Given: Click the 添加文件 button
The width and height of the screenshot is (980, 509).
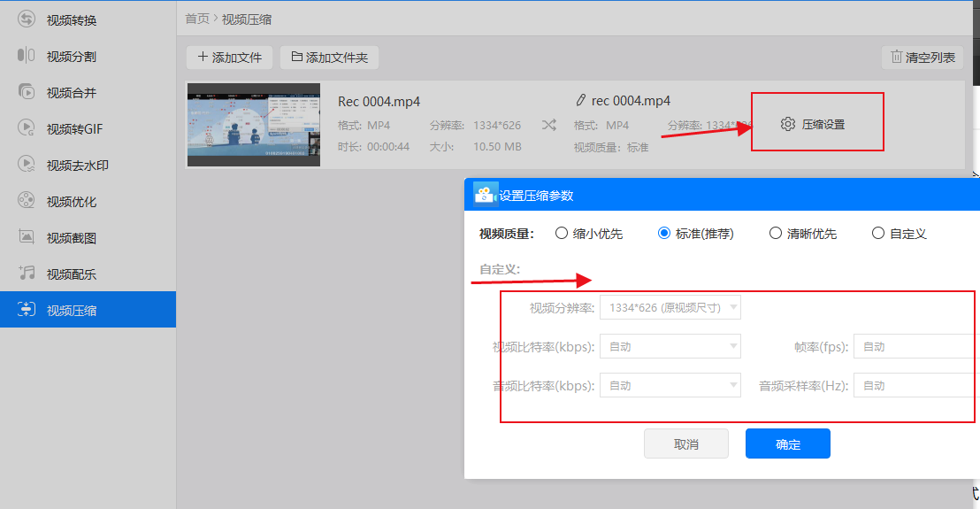Looking at the screenshot, I should coord(229,57).
